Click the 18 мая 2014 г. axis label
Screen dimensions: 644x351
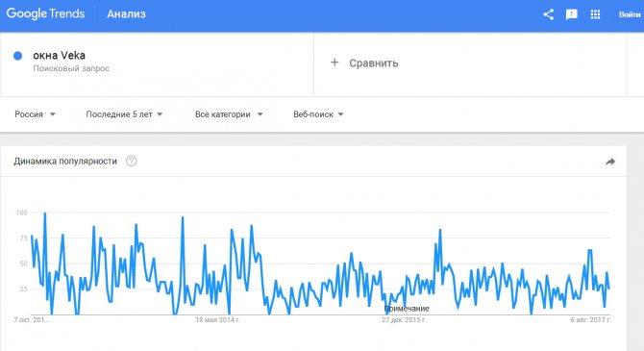[x=217, y=320]
